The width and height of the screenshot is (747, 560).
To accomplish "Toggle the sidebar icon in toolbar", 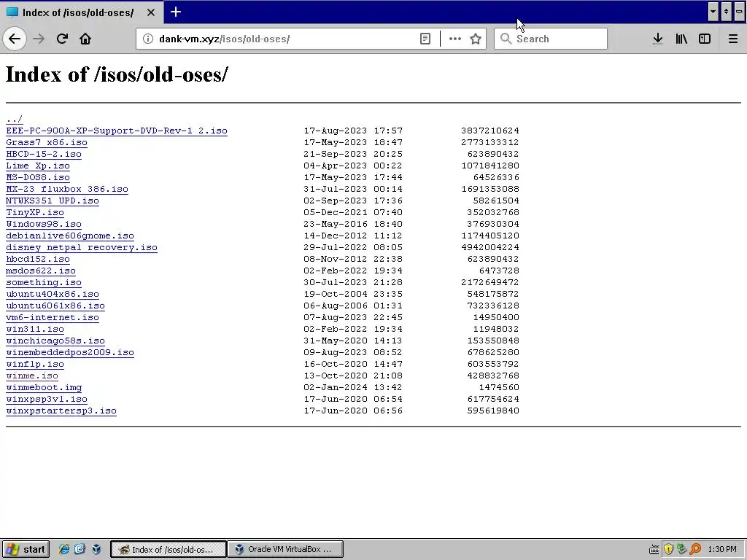I will [705, 39].
